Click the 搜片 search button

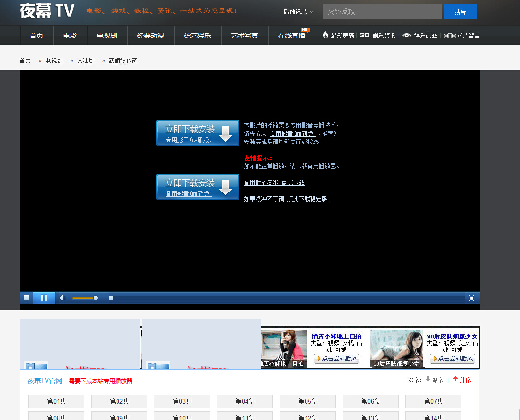[460, 12]
